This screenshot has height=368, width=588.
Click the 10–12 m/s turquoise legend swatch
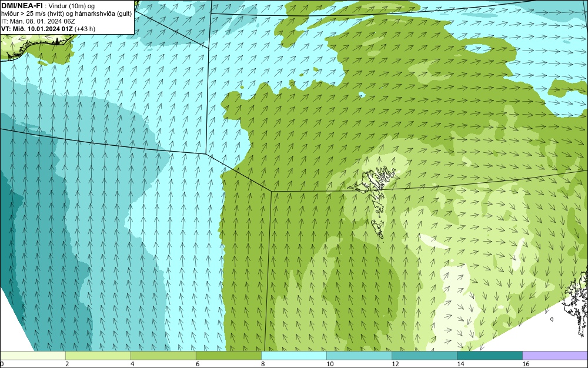click(x=359, y=355)
